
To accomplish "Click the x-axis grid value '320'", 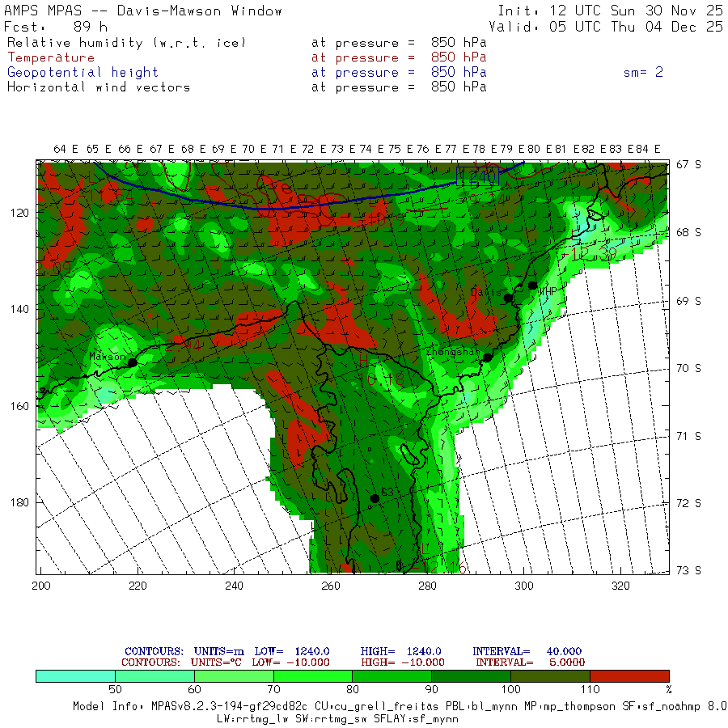I will (620, 586).
